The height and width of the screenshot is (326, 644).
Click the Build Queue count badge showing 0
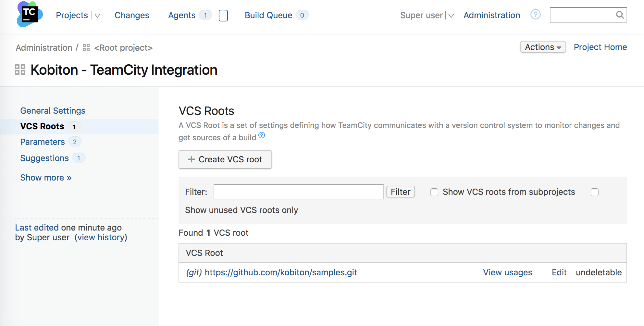[x=302, y=15]
